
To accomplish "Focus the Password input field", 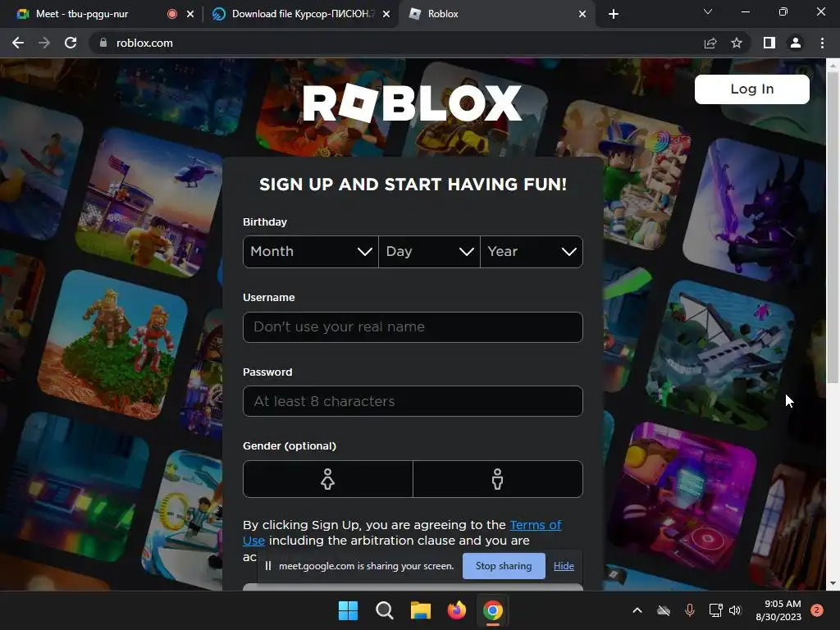I will point(413,401).
